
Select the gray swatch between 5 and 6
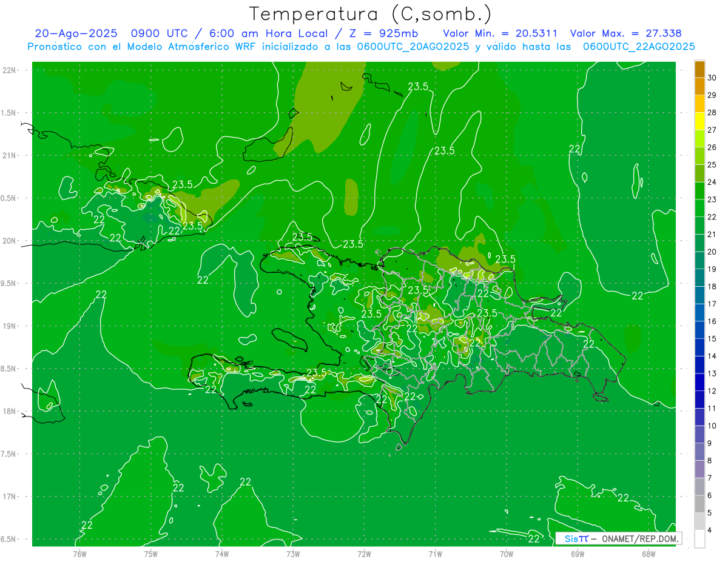pyautogui.click(x=699, y=504)
